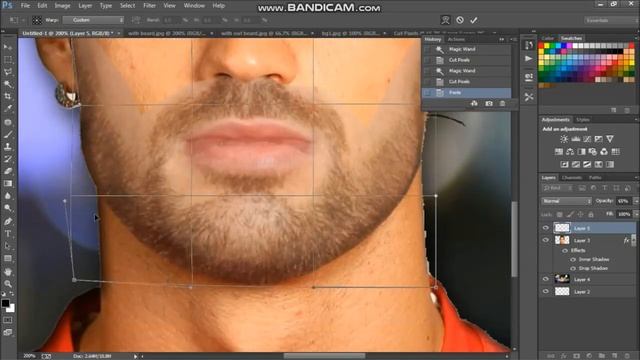Hide Layer 2 visibility eye
Viewport: 640px width, 360px height.
[x=546, y=291]
